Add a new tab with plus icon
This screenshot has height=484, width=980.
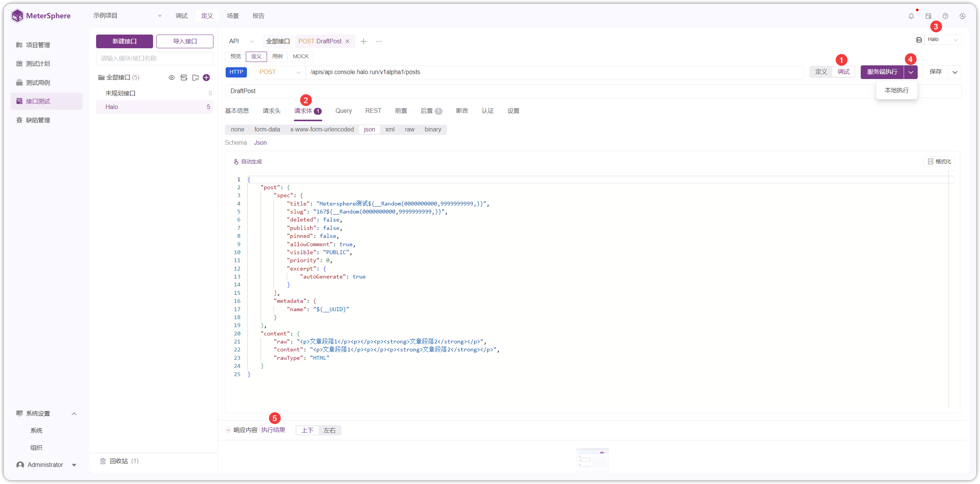pyautogui.click(x=363, y=41)
